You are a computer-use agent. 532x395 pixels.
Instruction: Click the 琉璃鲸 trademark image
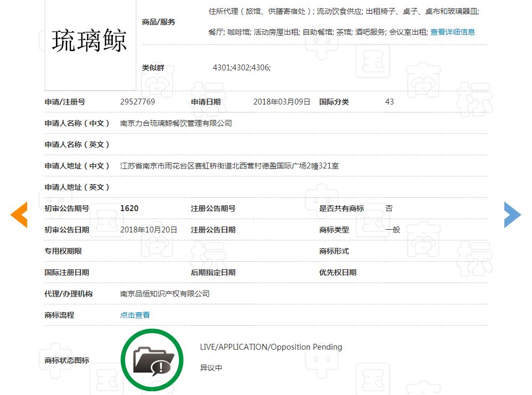click(x=89, y=41)
